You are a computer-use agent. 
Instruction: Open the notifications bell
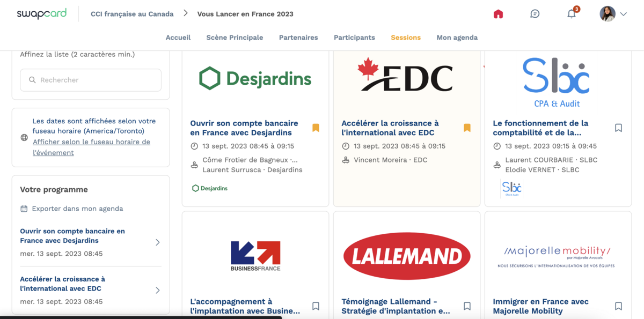572,14
